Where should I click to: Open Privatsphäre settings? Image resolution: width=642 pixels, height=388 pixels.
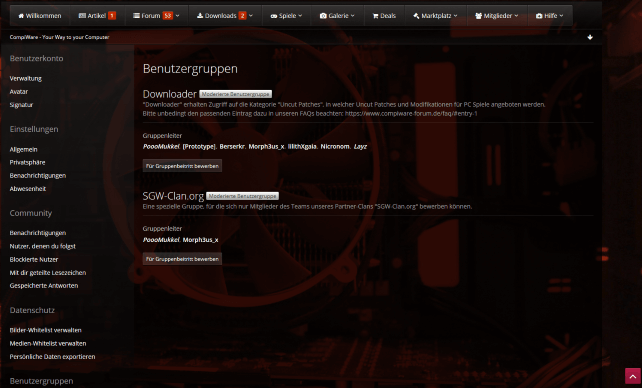[27, 162]
